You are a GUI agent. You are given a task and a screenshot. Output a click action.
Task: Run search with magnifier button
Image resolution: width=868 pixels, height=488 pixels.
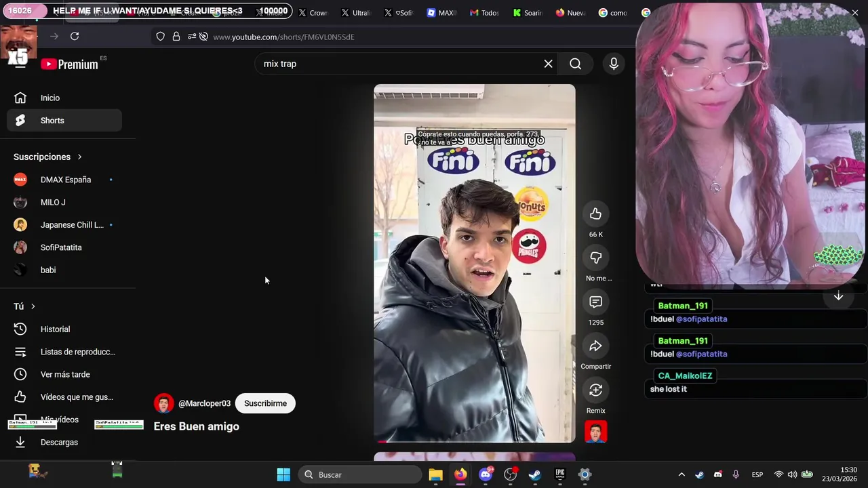pyautogui.click(x=575, y=64)
